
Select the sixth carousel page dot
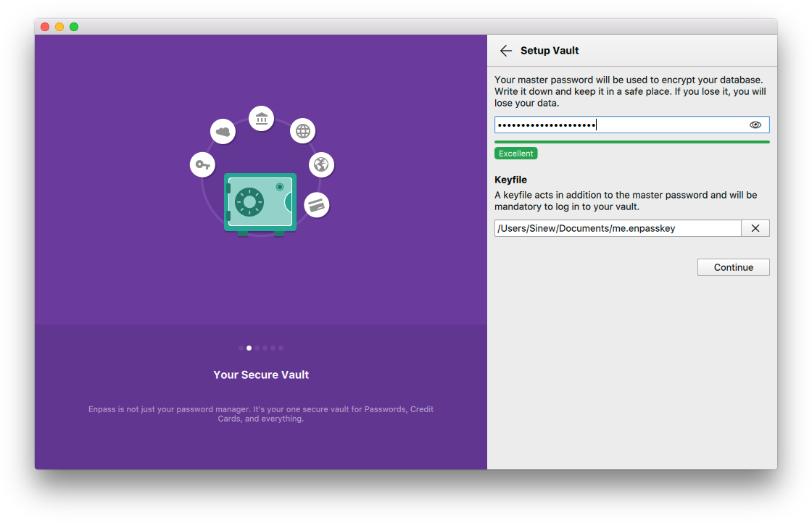pos(281,348)
